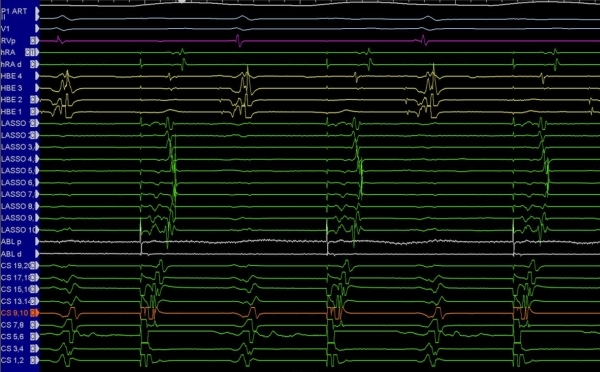The height and width of the screenshot is (372, 600).
Task: Click the clip icon beside RVp channel
Action: (x=34, y=41)
